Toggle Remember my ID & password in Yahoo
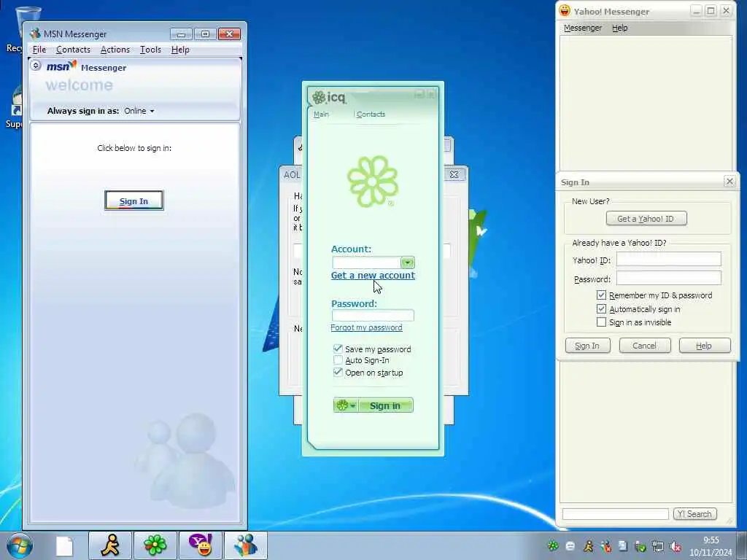 point(601,295)
